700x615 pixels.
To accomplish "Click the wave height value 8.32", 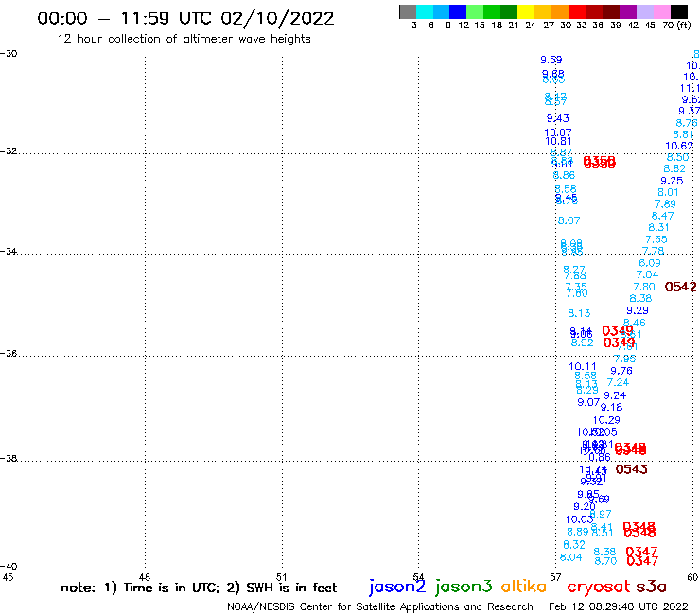I will pyautogui.click(x=573, y=545).
